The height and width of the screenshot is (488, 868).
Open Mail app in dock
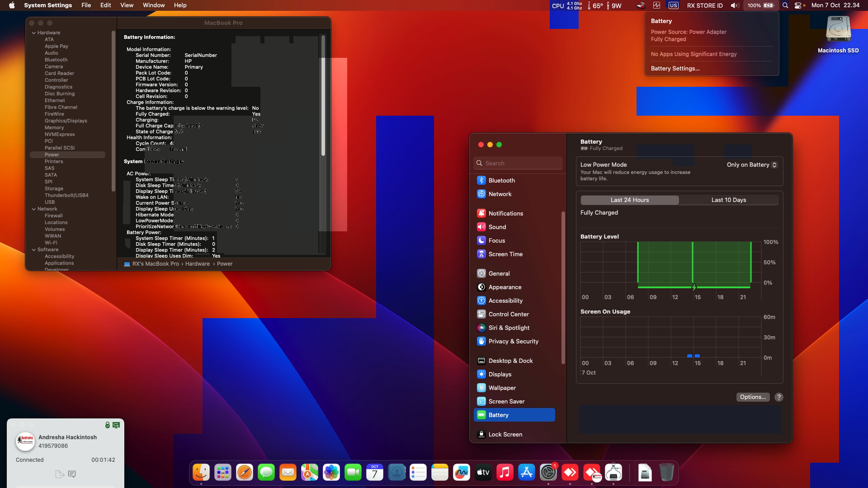(x=288, y=473)
